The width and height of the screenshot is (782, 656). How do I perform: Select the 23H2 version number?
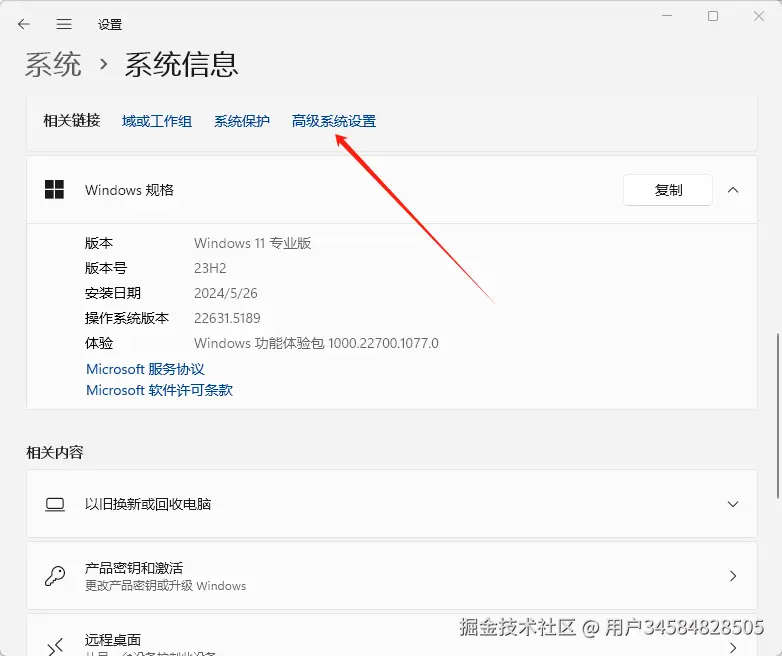coord(210,268)
